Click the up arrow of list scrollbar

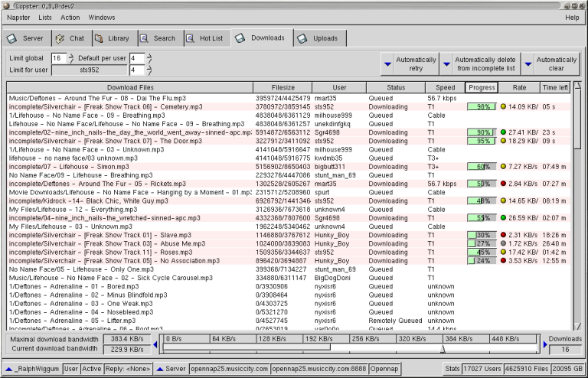pos(578,86)
